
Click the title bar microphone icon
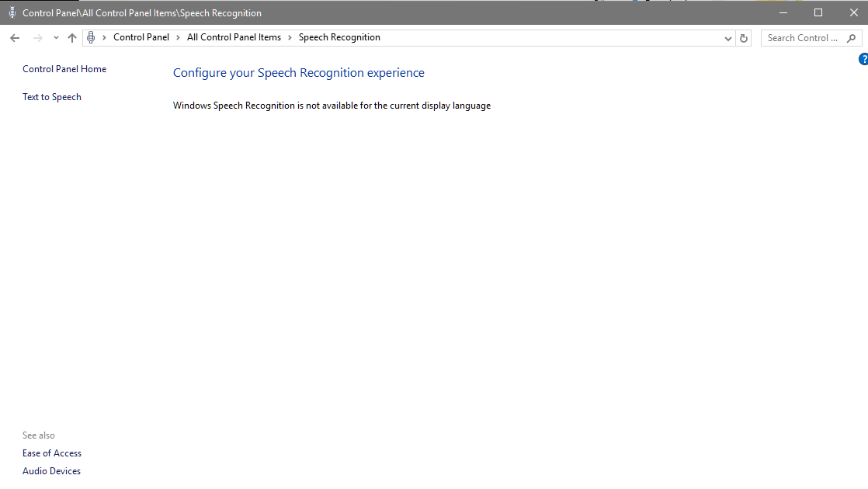point(12,12)
